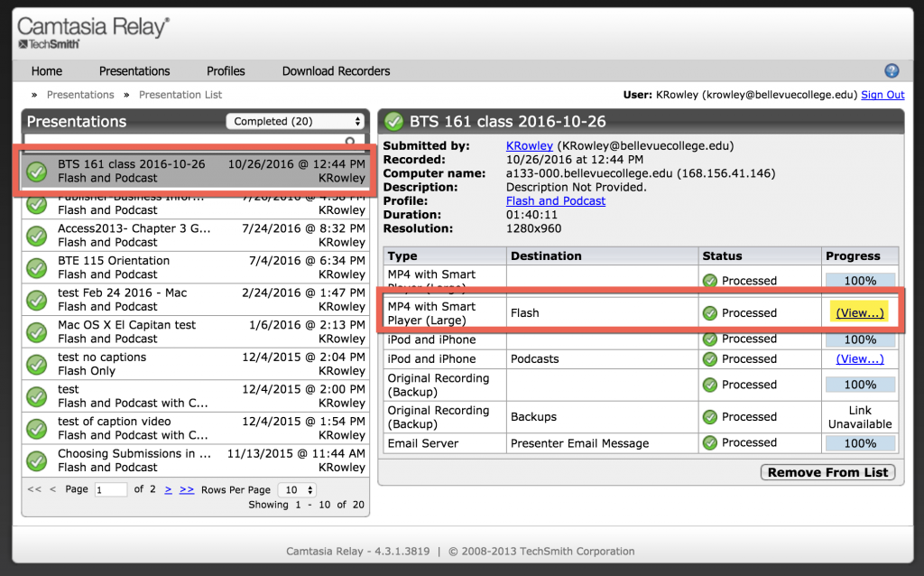This screenshot has height=576, width=924.
Task: Click green check icon for test of caption video
Action: click(x=37, y=429)
